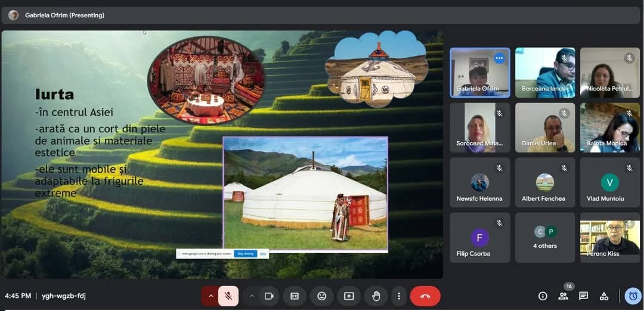This screenshot has width=644, height=311.
Task: Open the emoji reactions picker
Action: point(322,296)
